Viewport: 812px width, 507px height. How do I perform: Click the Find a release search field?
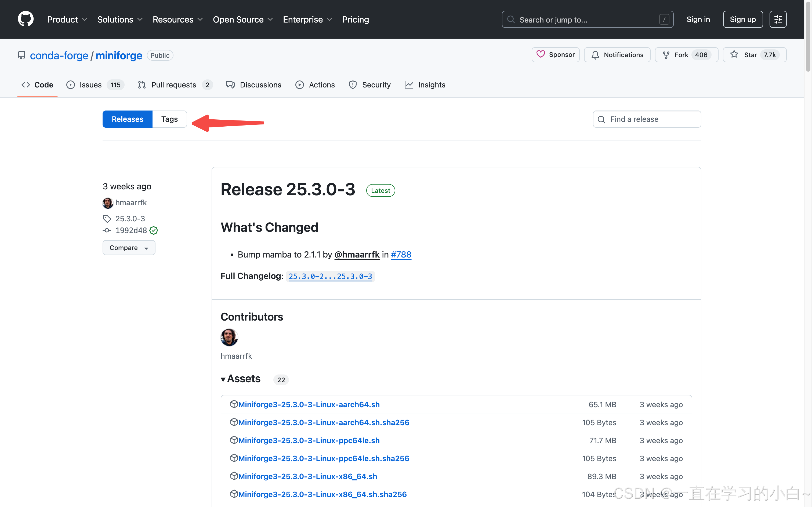pyautogui.click(x=647, y=119)
